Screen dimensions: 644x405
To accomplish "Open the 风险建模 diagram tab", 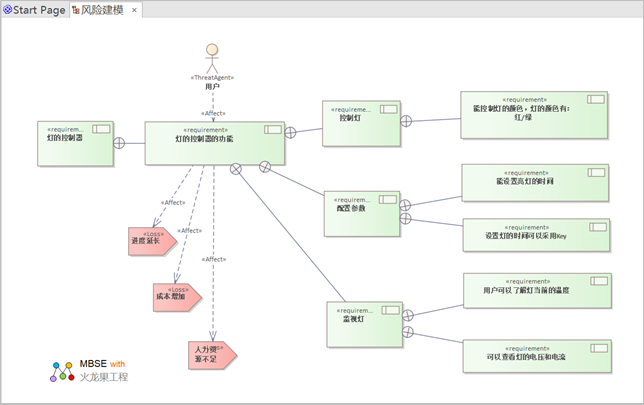I will tap(102, 10).
